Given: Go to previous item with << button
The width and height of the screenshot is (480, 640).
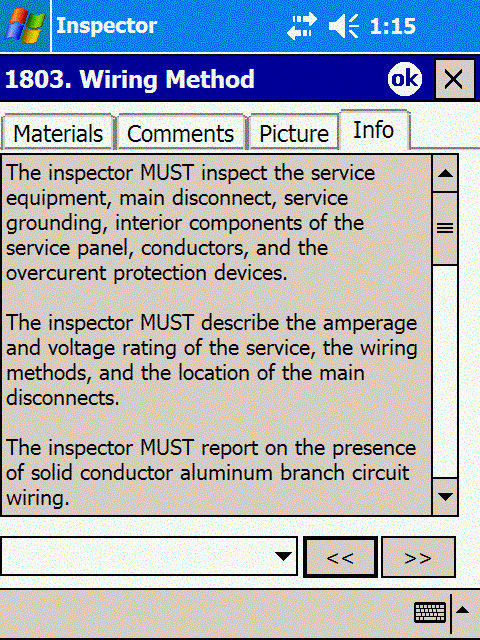Looking at the screenshot, I should [x=340, y=557].
